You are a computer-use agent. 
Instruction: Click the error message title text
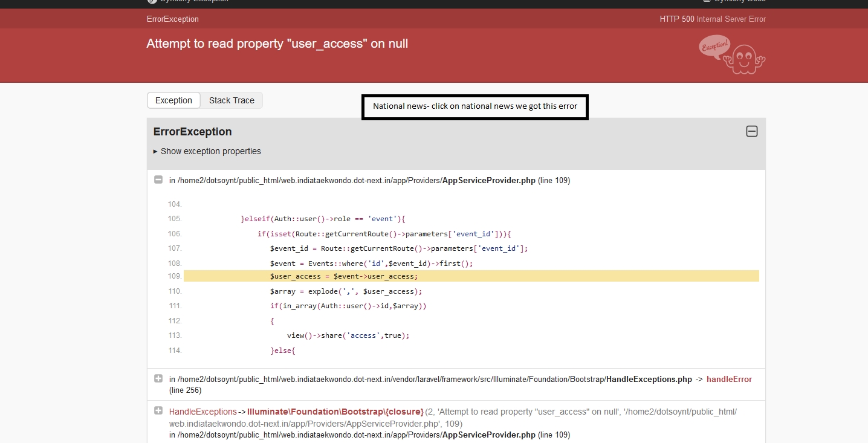point(277,44)
